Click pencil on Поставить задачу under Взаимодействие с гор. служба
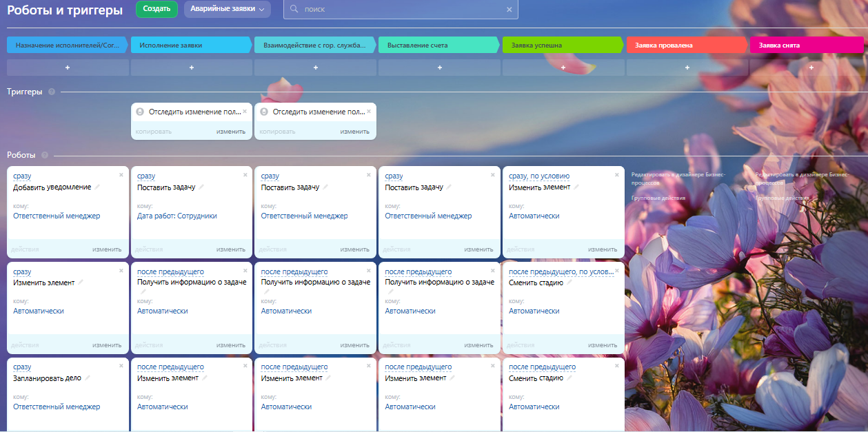The image size is (868, 432). tap(325, 187)
